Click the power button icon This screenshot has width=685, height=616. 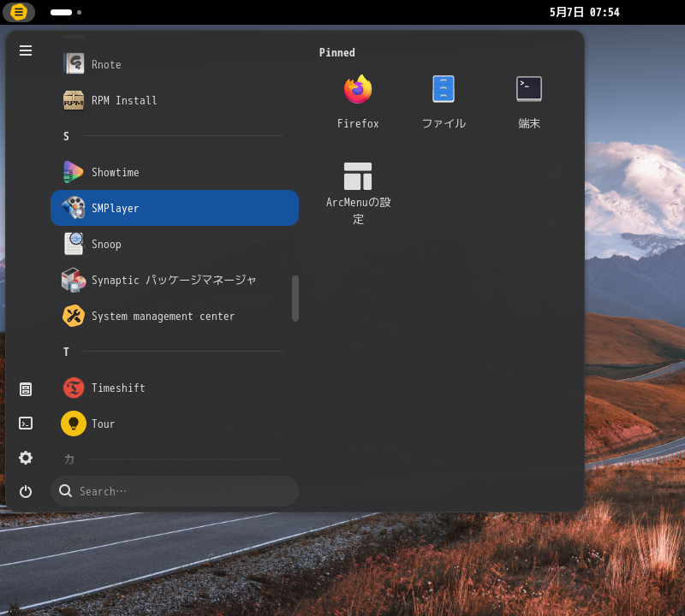tap(26, 492)
